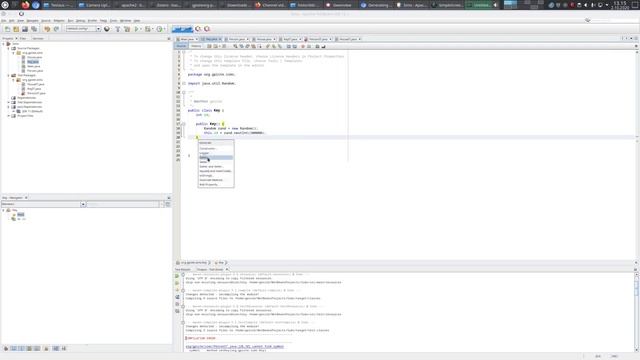Toggle Bookmark from the editor toolbar

tap(280, 47)
